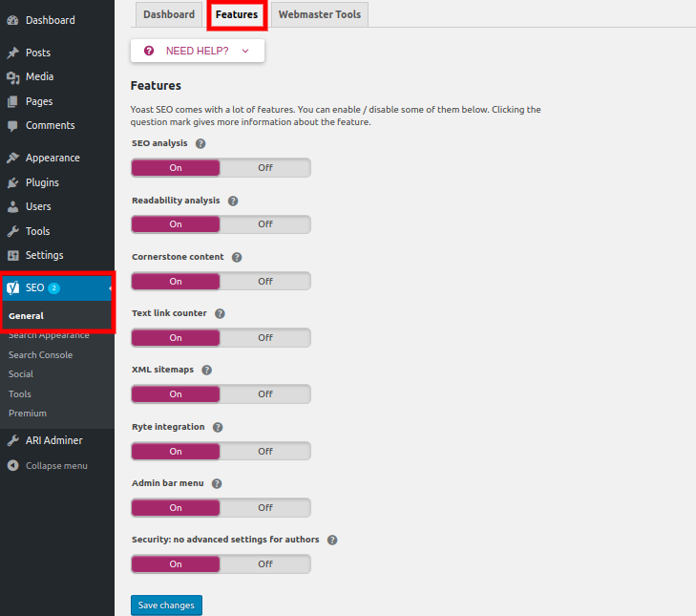The width and height of the screenshot is (696, 616).
Task: Open help for Ryte integration
Action: tap(218, 427)
